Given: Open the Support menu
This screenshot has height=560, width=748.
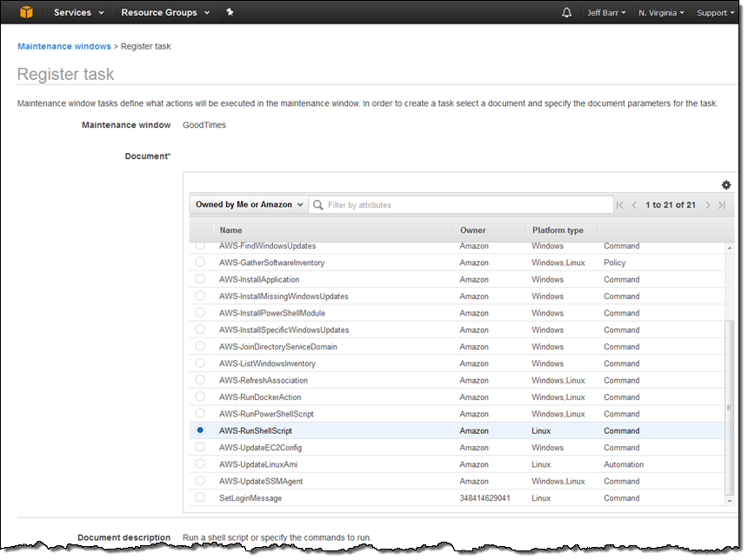Looking at the screenshot, I should (715, 13).
